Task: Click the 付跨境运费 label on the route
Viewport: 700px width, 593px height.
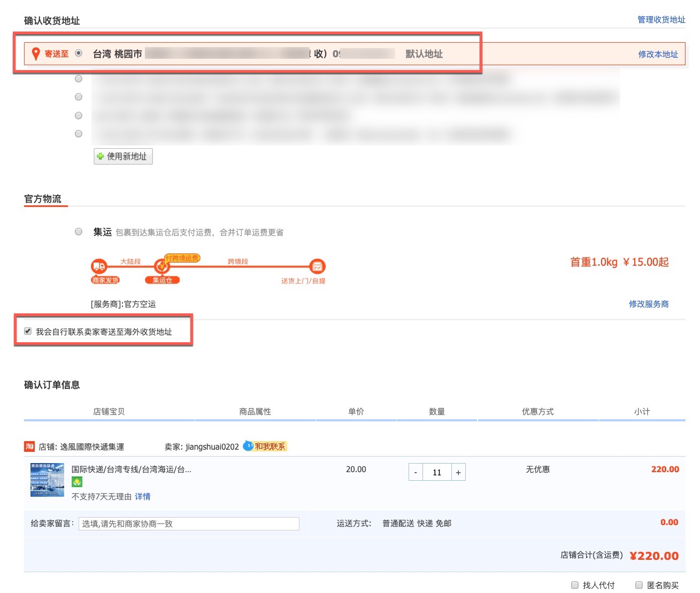Action: click(x=182, y=258)
